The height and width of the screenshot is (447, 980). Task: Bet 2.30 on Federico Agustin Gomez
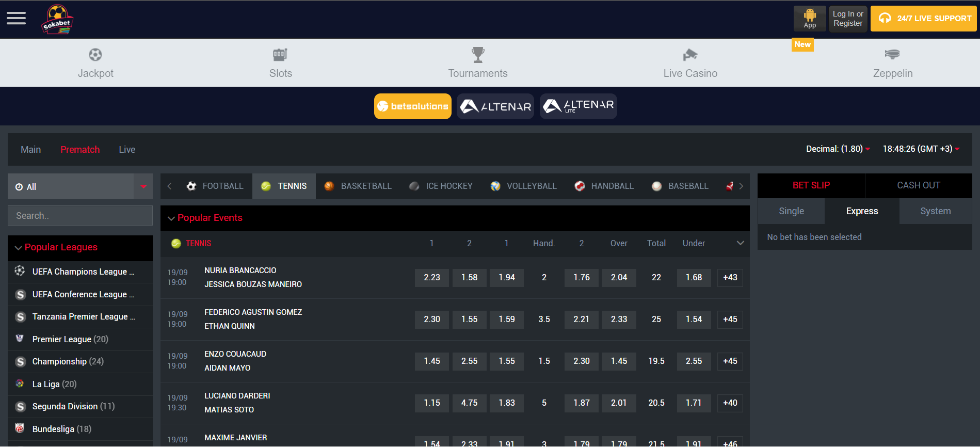[x=432, y=320]
